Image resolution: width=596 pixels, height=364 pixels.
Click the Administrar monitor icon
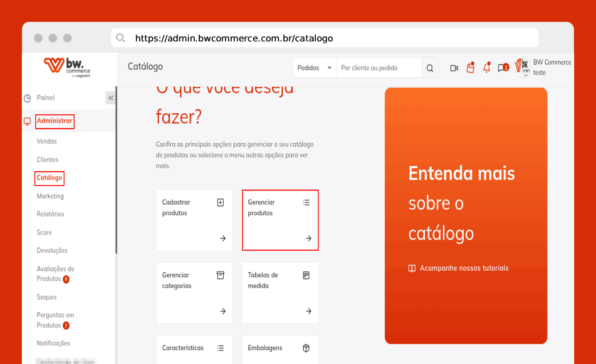[27, 121]
